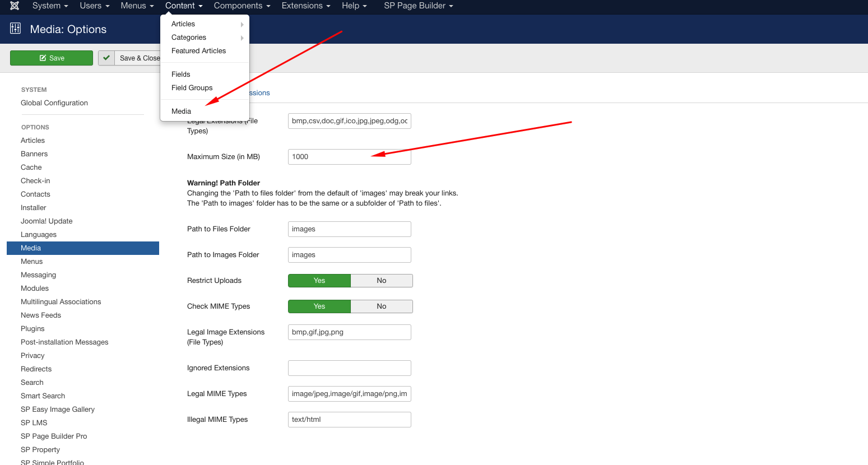Open Global Configuration in the sidebar
This screenshot has height=465, width=868.
(54, 103)
